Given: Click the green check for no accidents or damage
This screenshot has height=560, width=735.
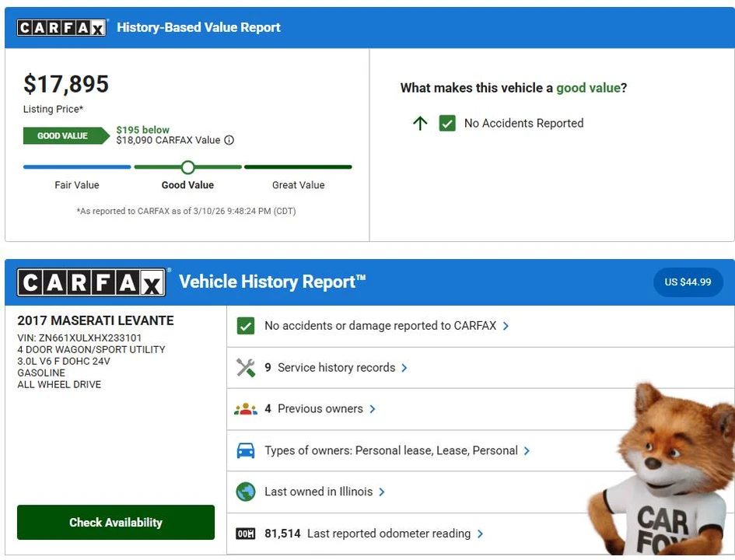Looking at the screenshot, I should pos(246,326).
